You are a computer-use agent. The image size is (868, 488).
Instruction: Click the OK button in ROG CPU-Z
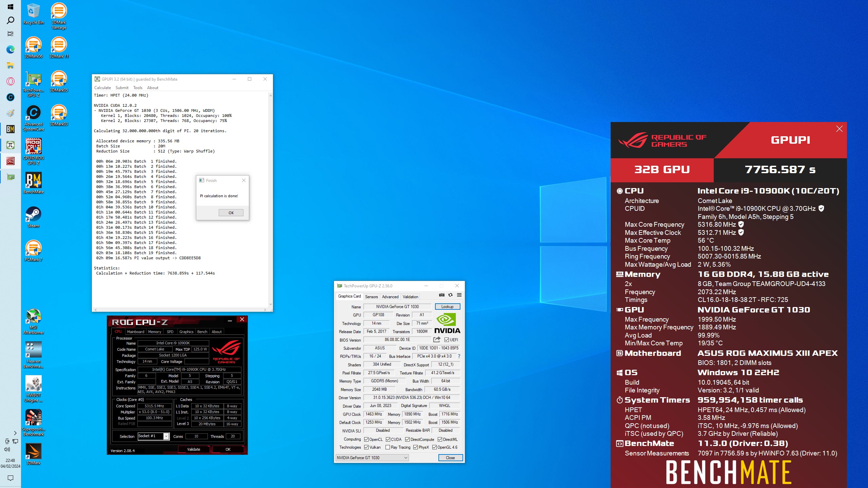coord(228,449)
